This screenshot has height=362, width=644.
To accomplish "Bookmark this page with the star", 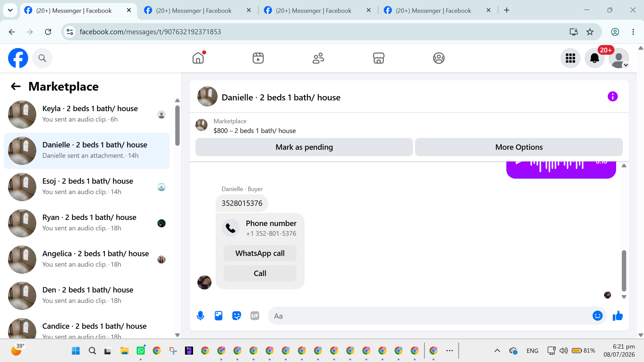I will 590,32.
